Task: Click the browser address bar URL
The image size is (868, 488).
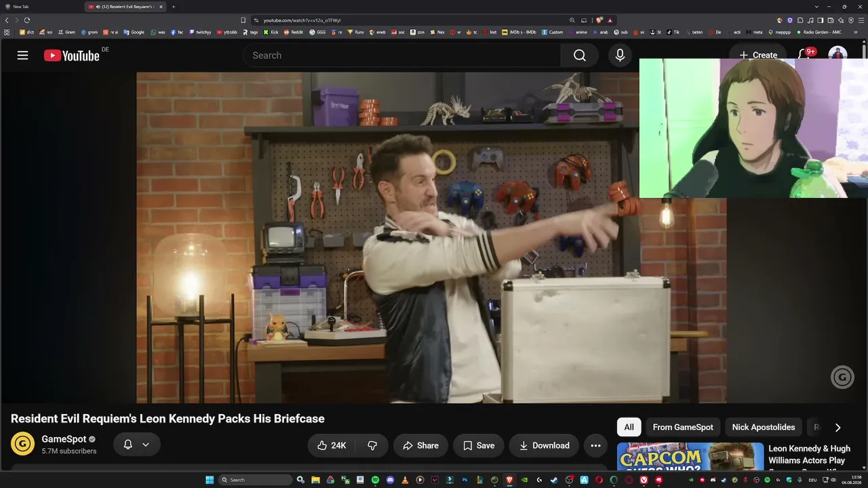Action: pos(302,20)
